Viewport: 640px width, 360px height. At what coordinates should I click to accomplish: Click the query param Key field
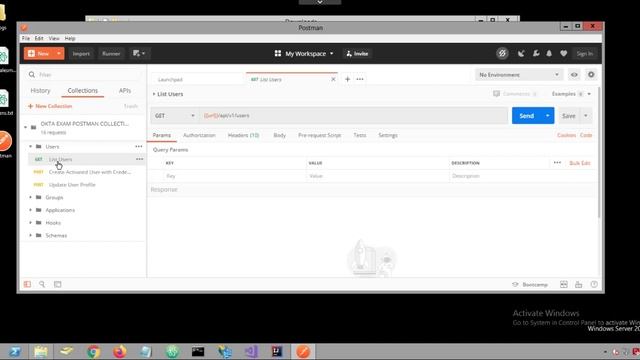[235, 176]
